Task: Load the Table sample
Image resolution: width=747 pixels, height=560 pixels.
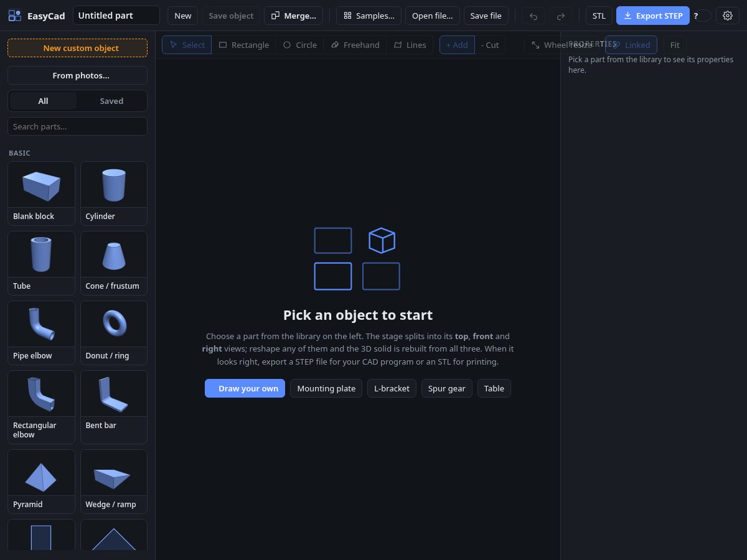Action: 494,388
